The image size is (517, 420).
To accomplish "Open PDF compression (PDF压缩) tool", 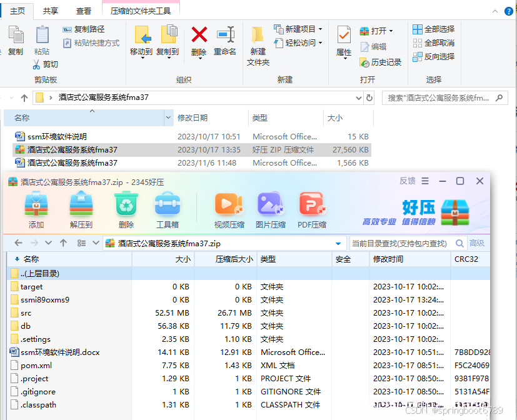I will [x=312, y=211].
